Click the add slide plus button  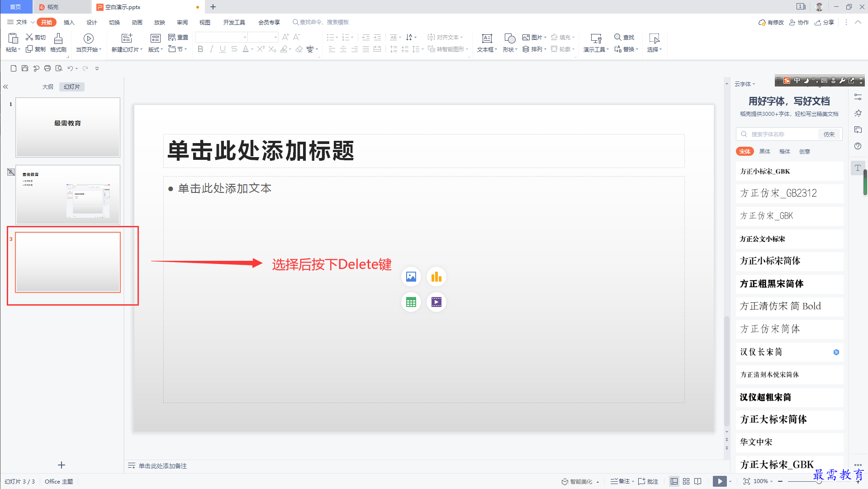(x=62, y=465)
